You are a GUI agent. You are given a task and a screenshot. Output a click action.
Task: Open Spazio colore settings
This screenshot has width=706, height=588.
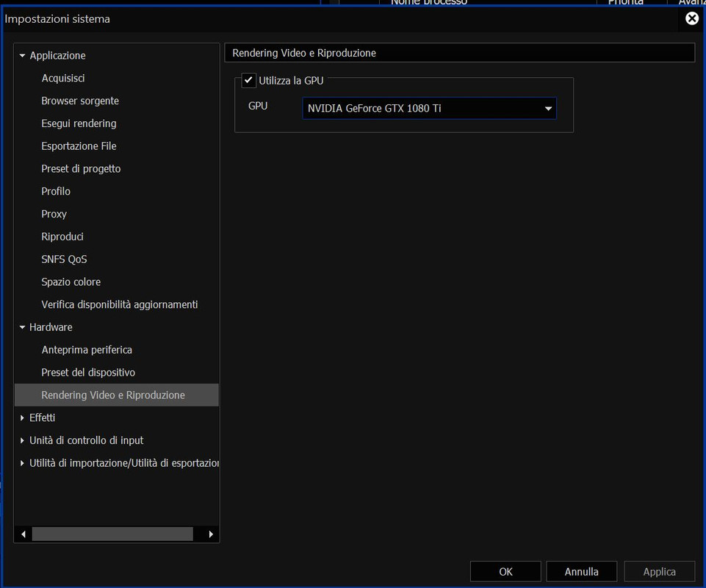click(x=71, y=282)
